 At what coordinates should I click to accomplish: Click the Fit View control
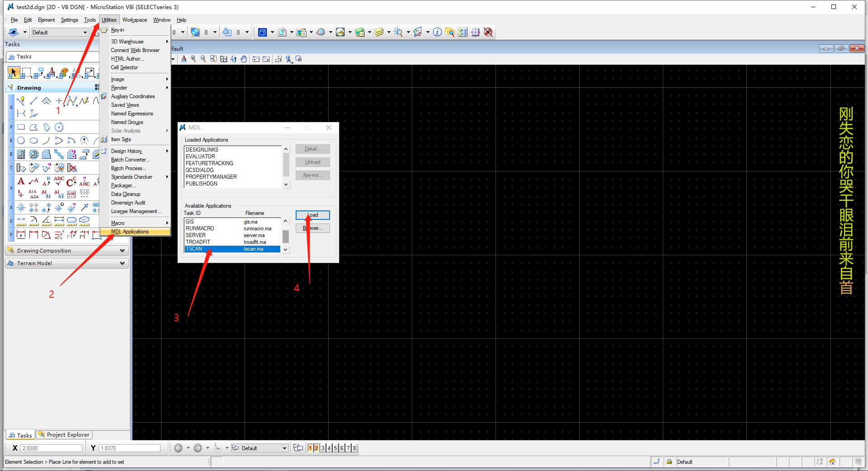click(x=223, y=59)
